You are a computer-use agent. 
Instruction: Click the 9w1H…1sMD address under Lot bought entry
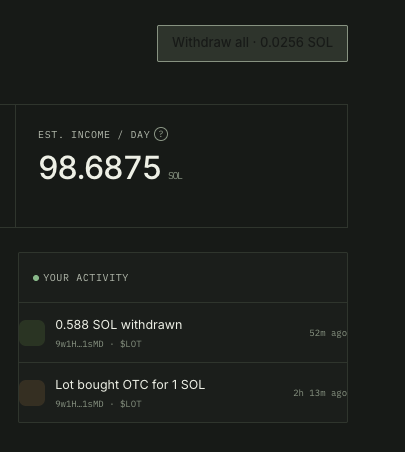point(79,404)
